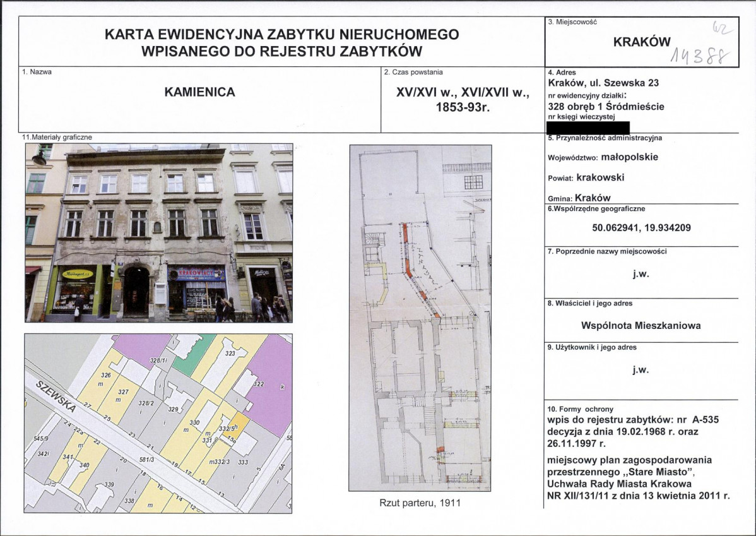The image size is (756, 536).
Task: Click the cadastral parcel map image
Action: (158, 424)
